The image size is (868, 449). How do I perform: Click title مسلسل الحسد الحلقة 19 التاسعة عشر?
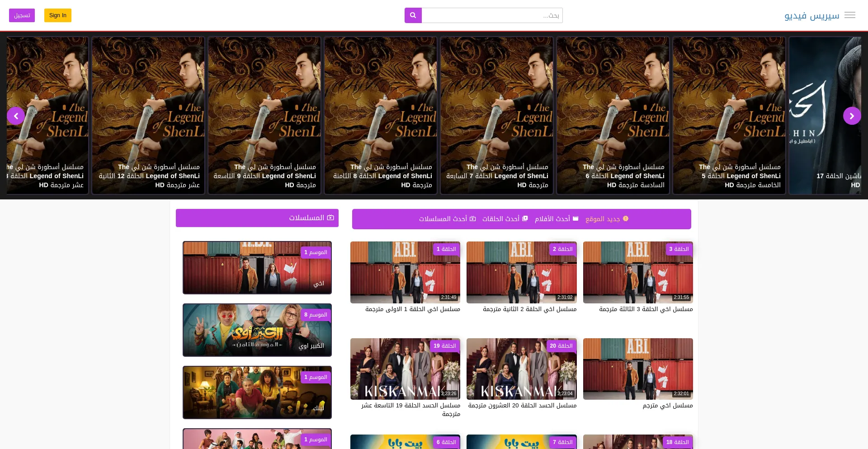point(410,410)
